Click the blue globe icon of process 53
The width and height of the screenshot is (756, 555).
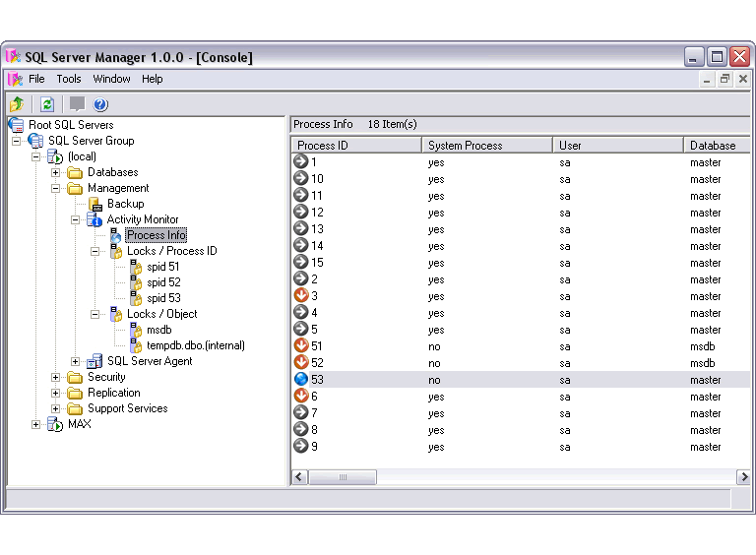(301, 379)
